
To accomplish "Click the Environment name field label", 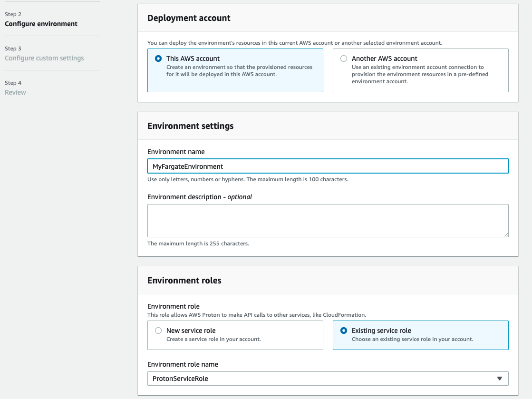I will [x=176, y=152].
